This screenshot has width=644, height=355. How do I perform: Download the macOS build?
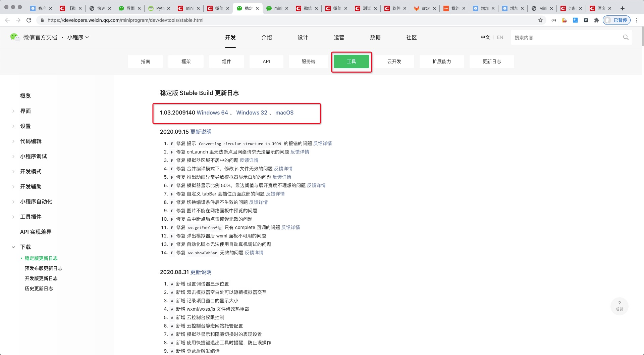pyautogui.click(x=284, y=113)
